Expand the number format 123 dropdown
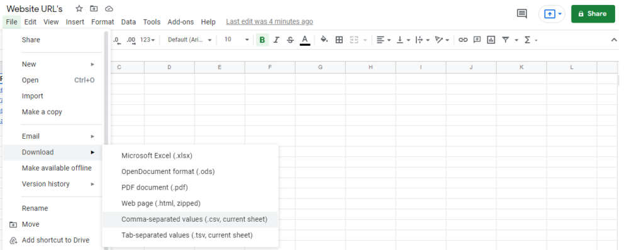 pos(147,40)
